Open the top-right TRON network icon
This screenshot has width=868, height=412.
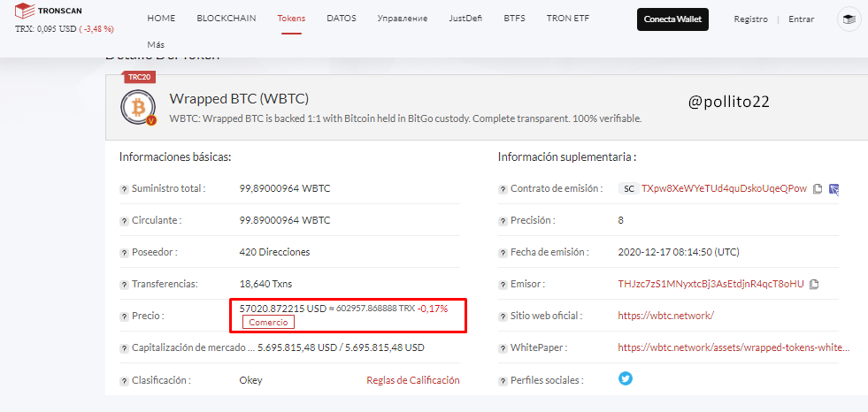tap(849, 19)
